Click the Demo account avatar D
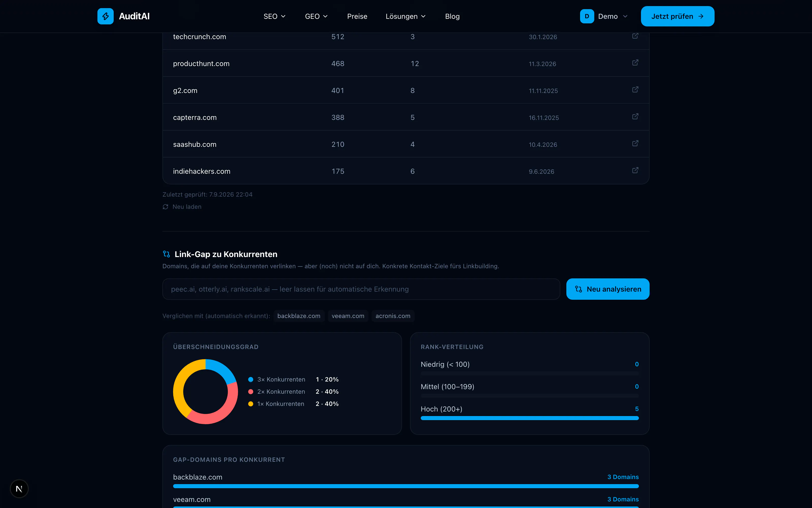 [587, 16]
